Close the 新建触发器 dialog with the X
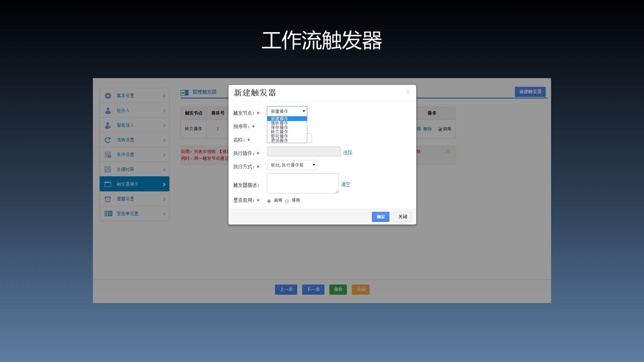 (408, 92)
